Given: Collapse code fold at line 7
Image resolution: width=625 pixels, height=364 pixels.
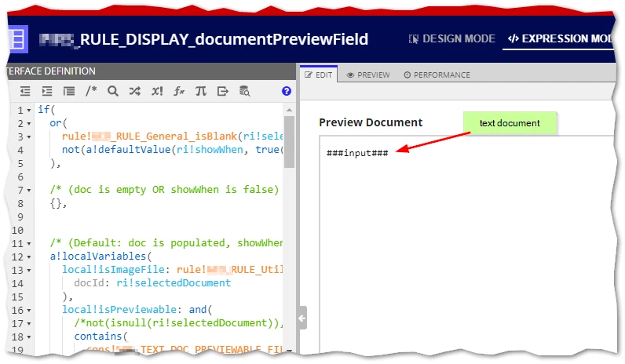Looking at the screenshot, I should click(29, 191).
